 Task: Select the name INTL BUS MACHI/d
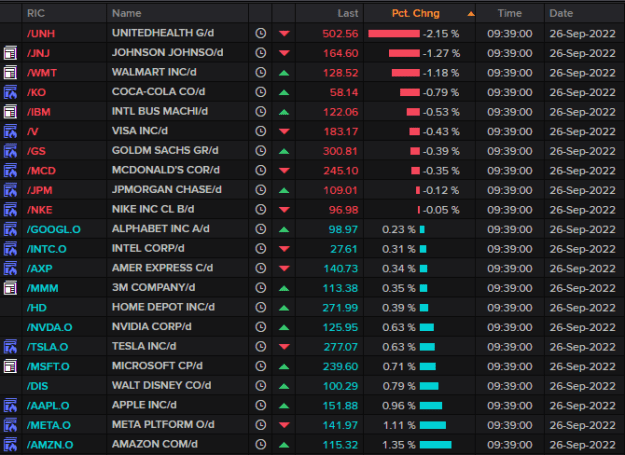point(159,111)
